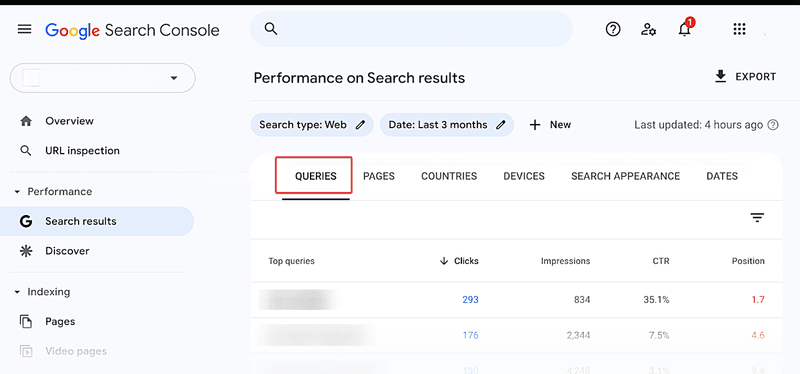Focus the top URL search field

click(411, 29)
